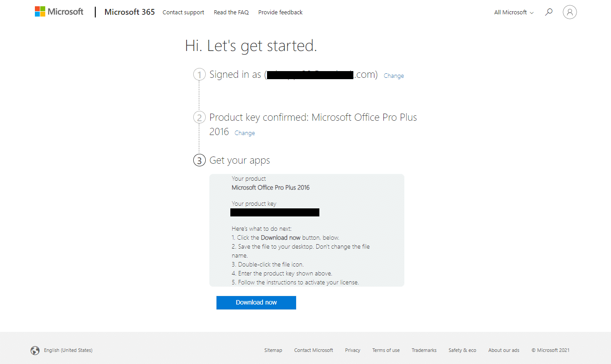
Task: Open the search magnifier icon
Action: (x=549, y=12)
